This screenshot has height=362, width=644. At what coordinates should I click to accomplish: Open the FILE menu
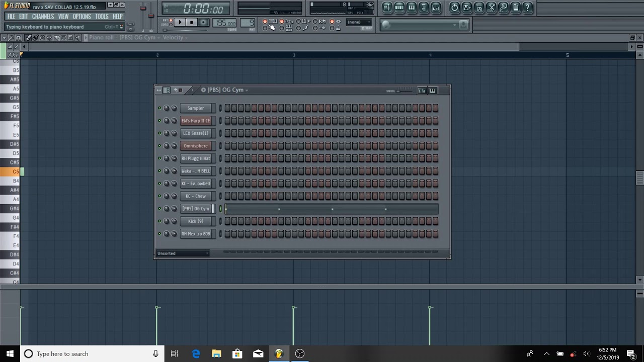(11, 17)
